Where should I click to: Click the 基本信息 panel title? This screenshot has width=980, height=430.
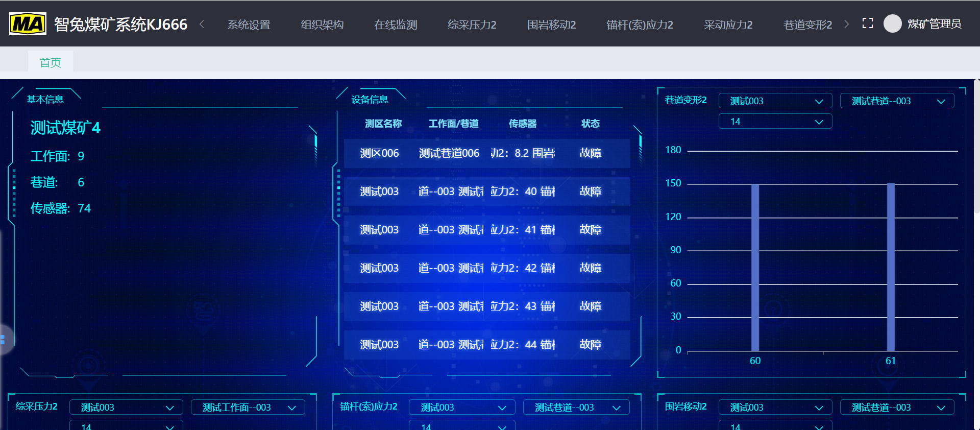click(45, 100)
